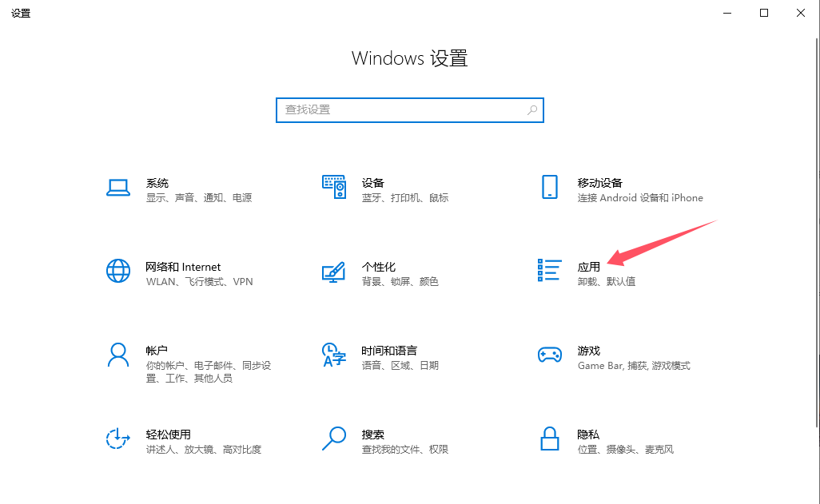Open the 搜索 settings title
Image resolution: width=820 pixels, height=504 pixels.
pyautogui.click(x=373, y=435)
